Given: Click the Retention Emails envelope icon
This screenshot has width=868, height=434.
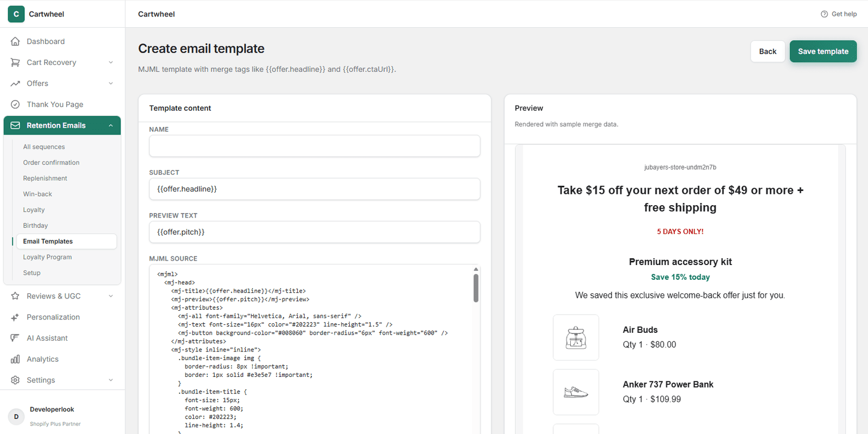Looking at the screenshot, I should [15, 125].
